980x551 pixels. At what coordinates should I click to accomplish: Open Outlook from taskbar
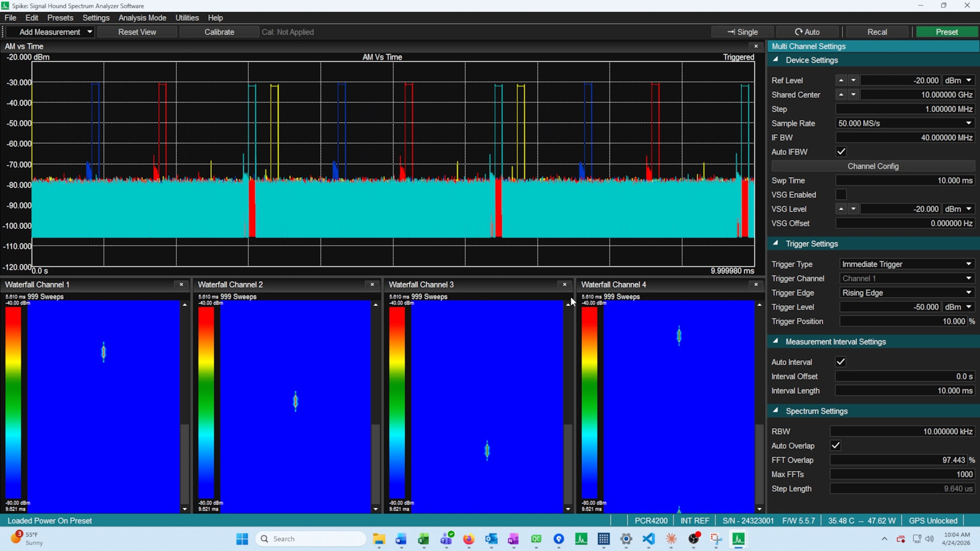tap(491, 539)
